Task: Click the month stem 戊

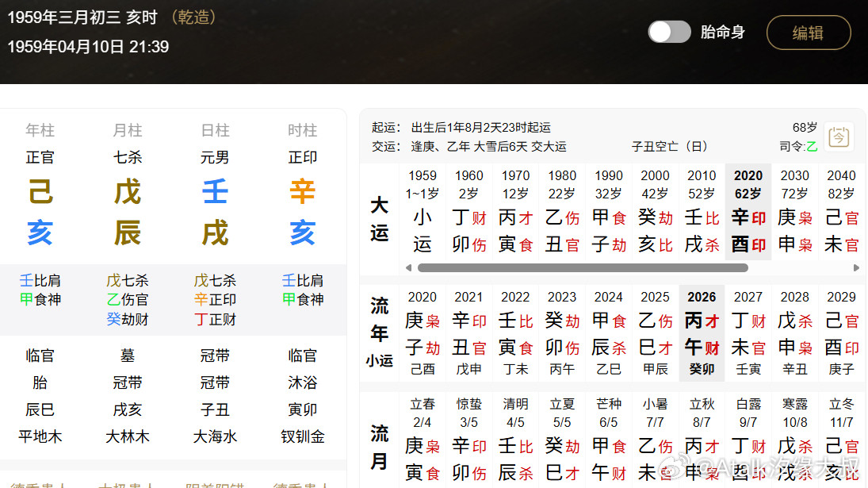Action: (128, 192)
